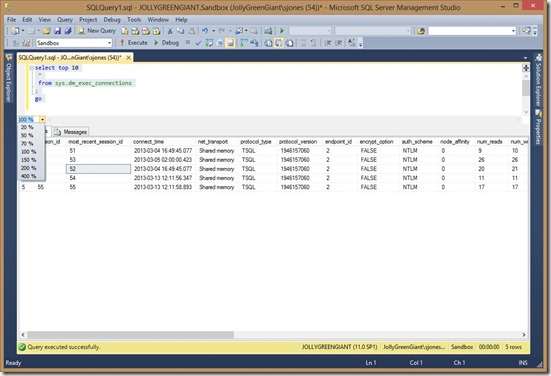The height and width of the screenshot is (376, 551).
Task: Click the Connect icon on SQL toolbar
Action: (x=15, y=43)
